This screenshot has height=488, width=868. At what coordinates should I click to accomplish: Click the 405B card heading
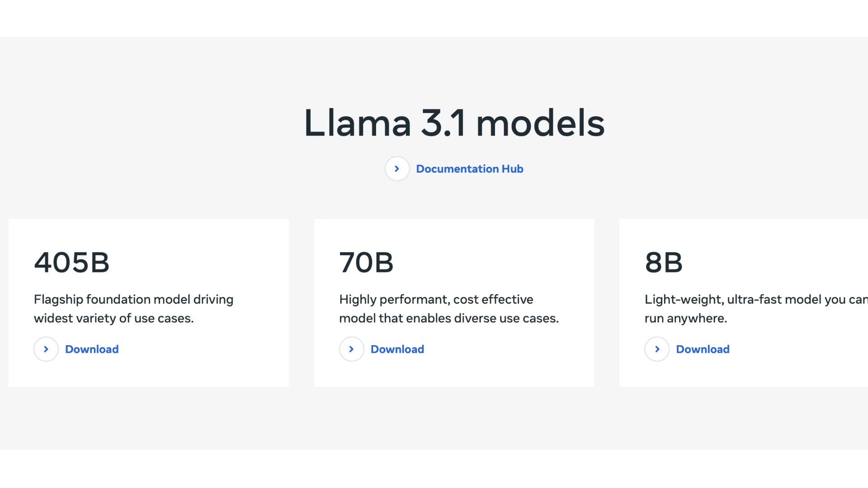[x=71, y=263]
